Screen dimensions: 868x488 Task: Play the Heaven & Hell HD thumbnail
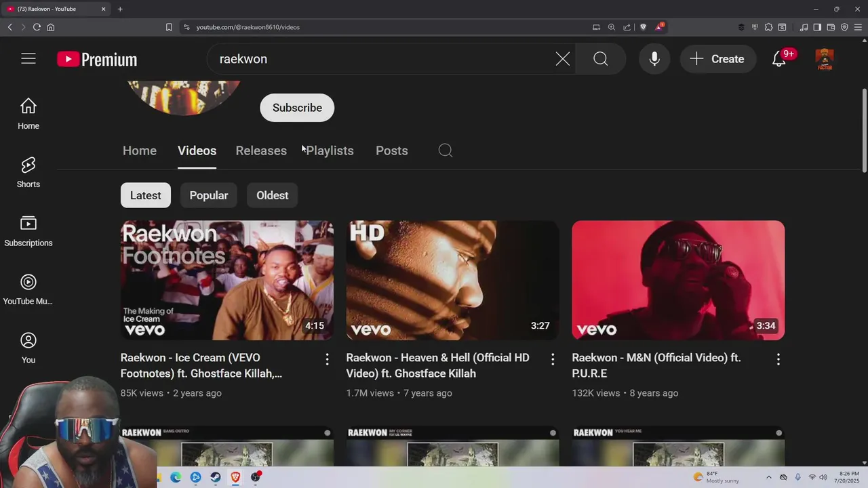[x=453, y=280]
